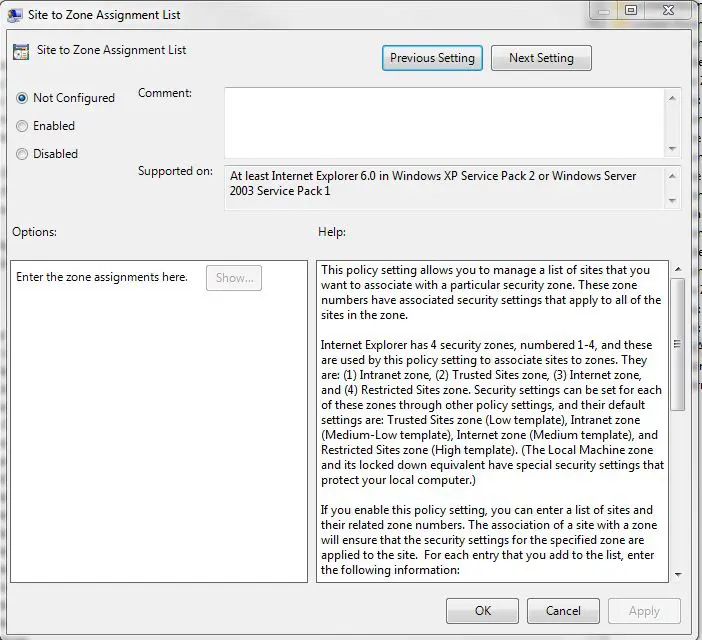Confirm with the OK button
702x640 pixels.
(482, 611)
